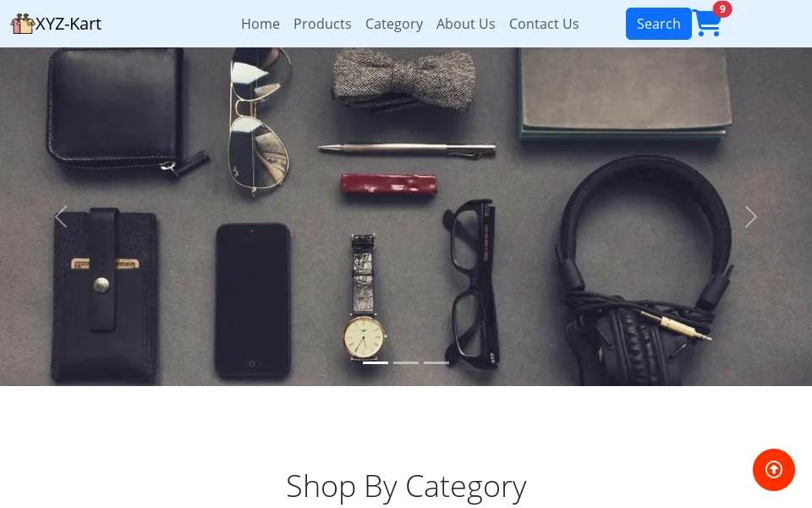Advance to next carousel slide arrow

[x=751, y=217]
